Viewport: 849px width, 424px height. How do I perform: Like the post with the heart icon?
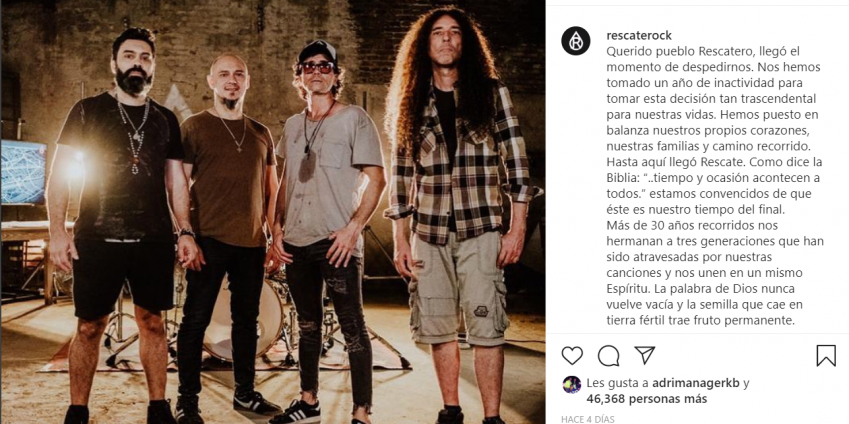click(x=572, y=356)
